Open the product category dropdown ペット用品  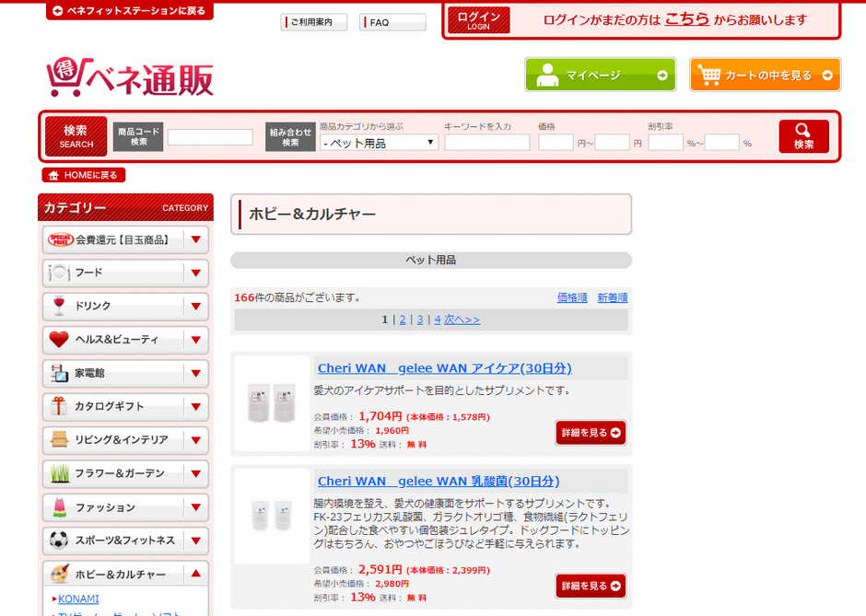coord(379,143)
